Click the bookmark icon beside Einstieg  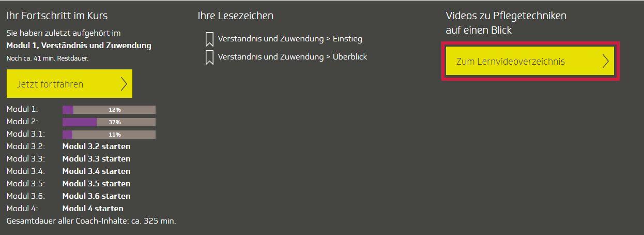pos(209,39)
